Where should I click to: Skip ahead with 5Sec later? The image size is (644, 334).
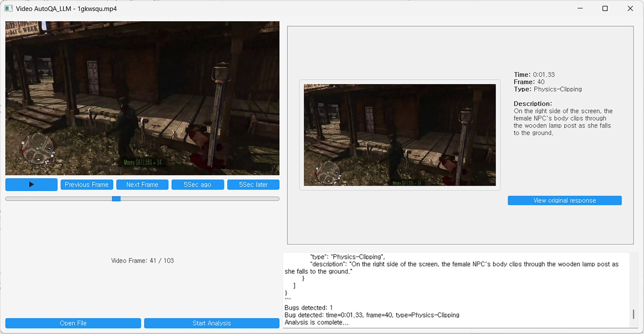[x=253, y=185]
